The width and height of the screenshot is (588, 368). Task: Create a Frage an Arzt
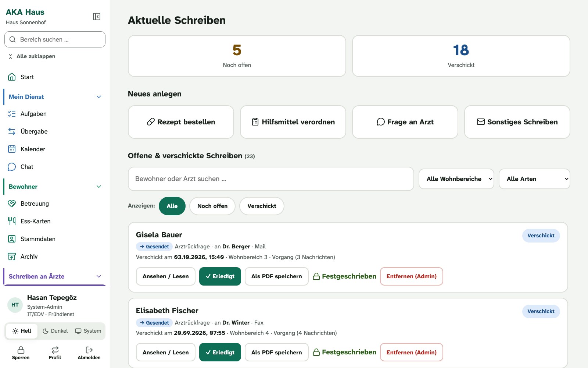[405, 122]
